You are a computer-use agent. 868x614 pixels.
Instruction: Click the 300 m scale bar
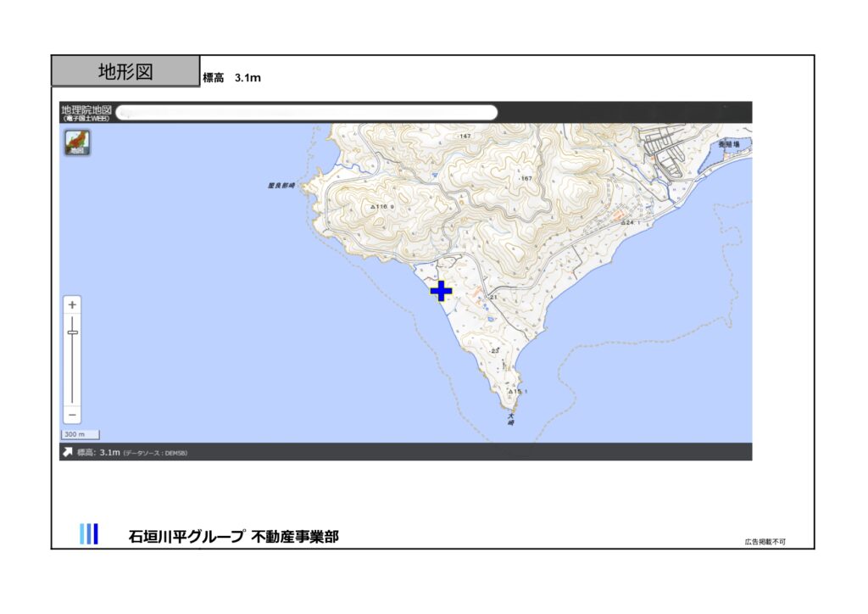[81, 434]
